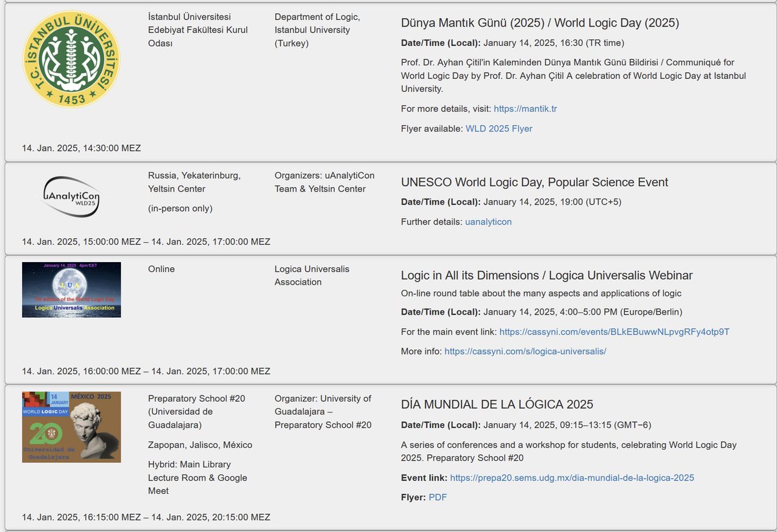Click the 09:15–13:15 (GMT−6) date line
This screenshot has height=532, width=777.
[526, 425]
